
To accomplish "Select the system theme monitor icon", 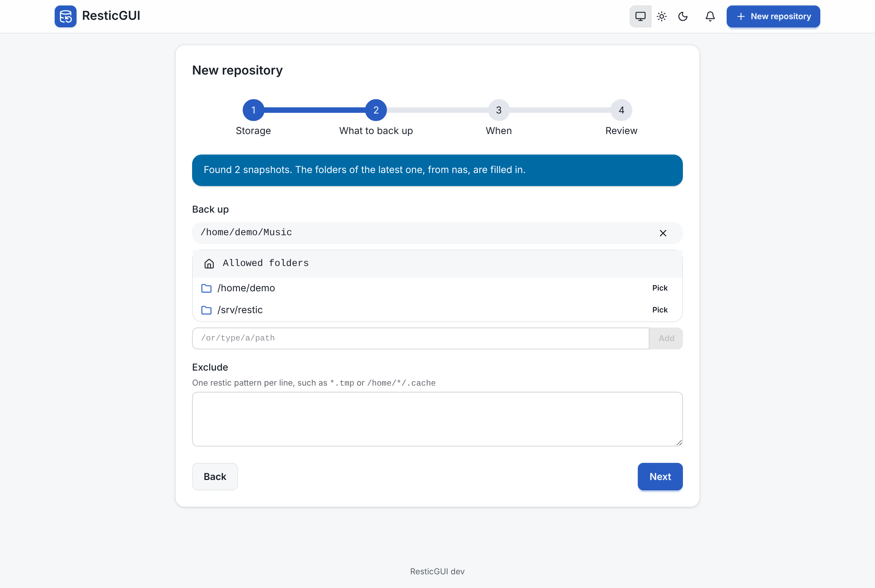I will [640, 16].
